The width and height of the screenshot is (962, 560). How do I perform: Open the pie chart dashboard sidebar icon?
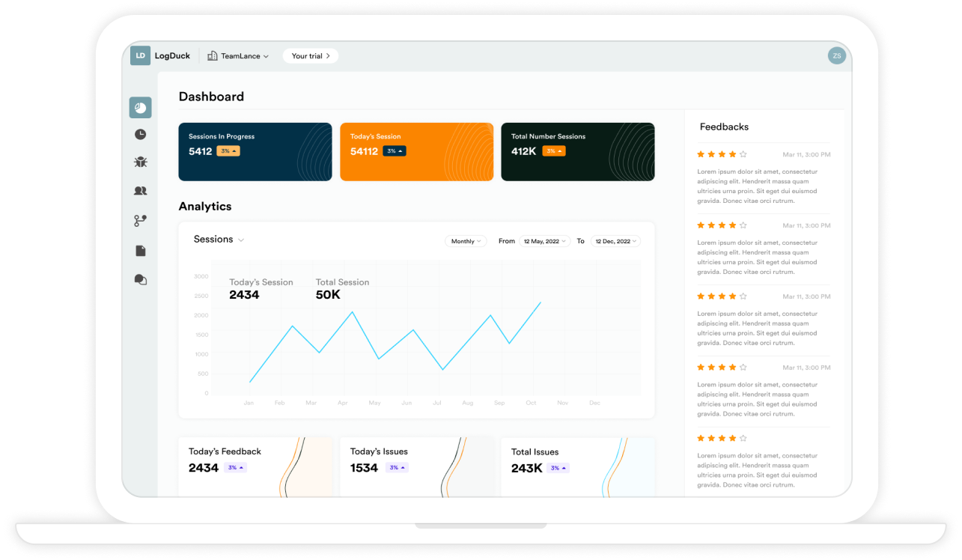[x=140, y=108]
